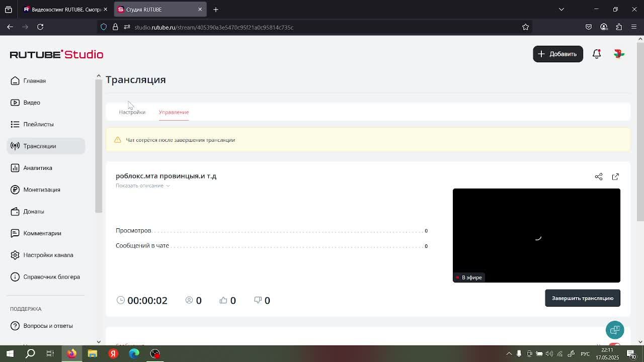
Task: Click the site security padlock icon
Action: [x=115, y=27]
